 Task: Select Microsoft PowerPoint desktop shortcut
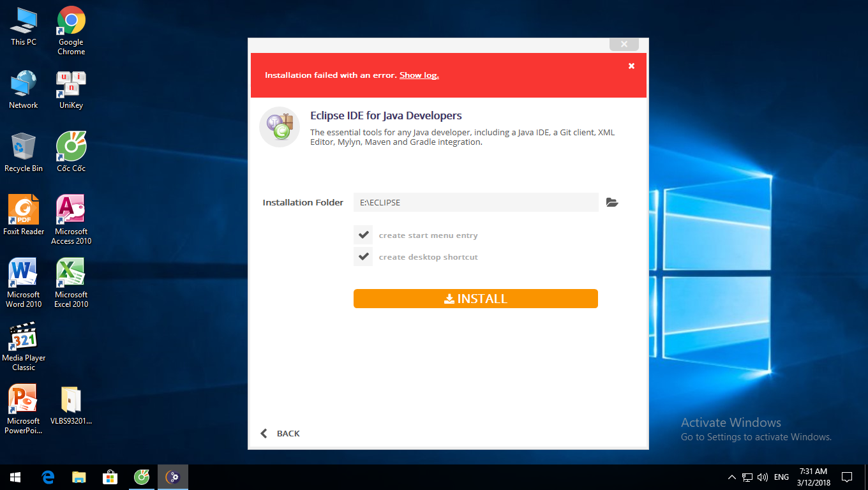tap(24, 409)
